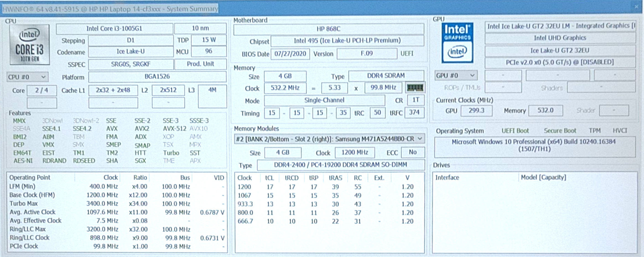Viewport: 644px width, 257px height.
Task: Select the Base Clock (HFM) row
Action: coord(117,195)
